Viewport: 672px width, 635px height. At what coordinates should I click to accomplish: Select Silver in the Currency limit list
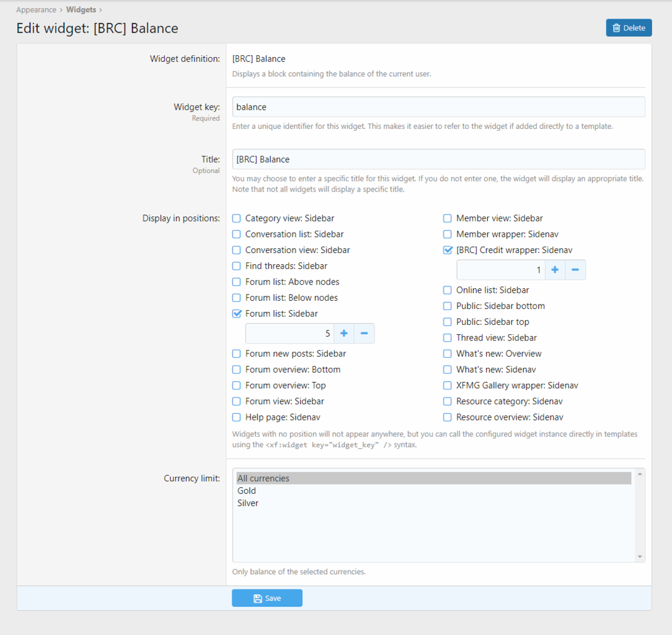248,503
